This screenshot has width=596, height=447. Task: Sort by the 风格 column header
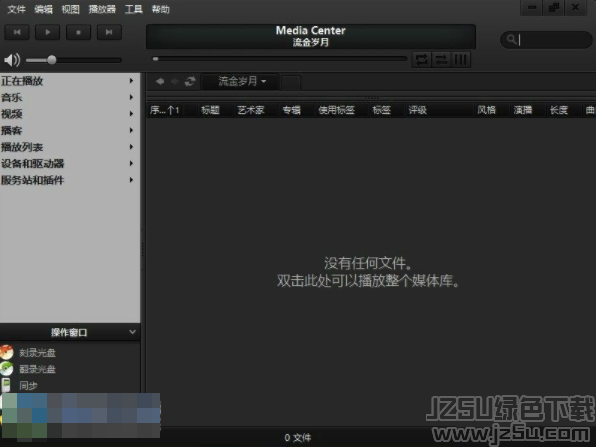(487, 110)
